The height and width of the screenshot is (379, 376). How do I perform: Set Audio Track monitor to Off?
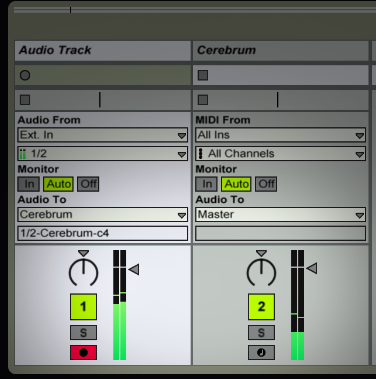tap(88, 184)
